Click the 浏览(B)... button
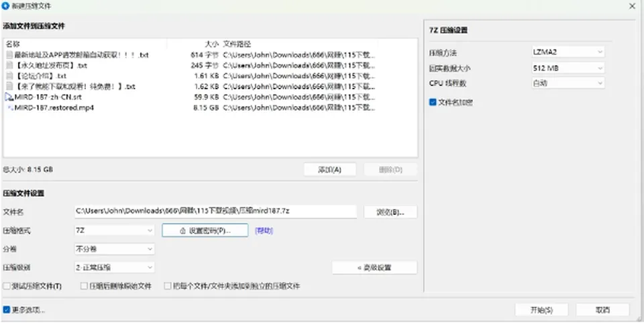 (x=390, y=212)
